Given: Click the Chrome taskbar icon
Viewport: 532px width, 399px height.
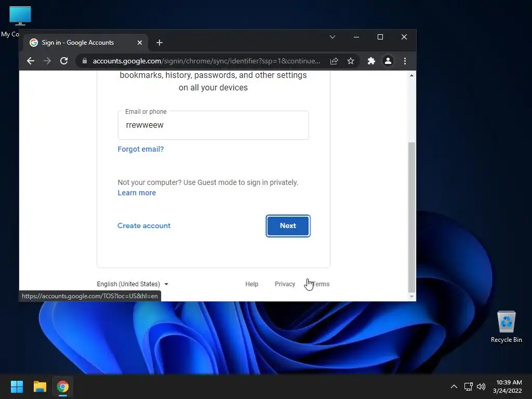Looking at the screenshot, I should click(x=63, y=387).
